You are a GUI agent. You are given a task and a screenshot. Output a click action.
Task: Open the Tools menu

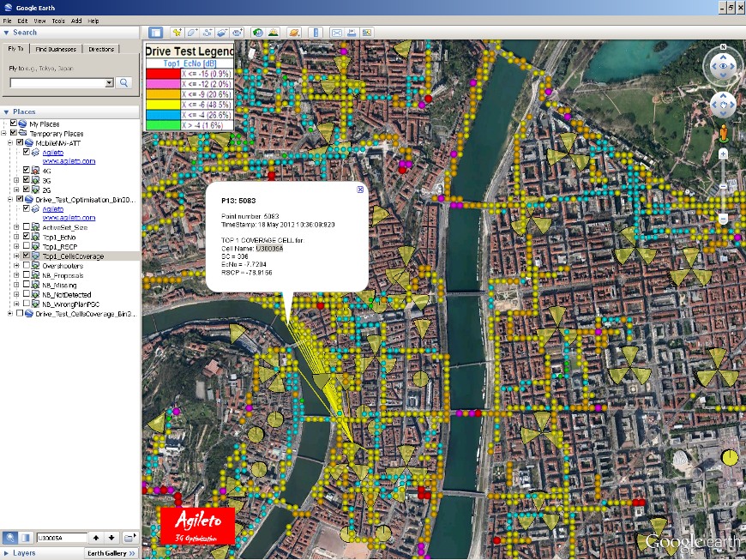[57, 21]
